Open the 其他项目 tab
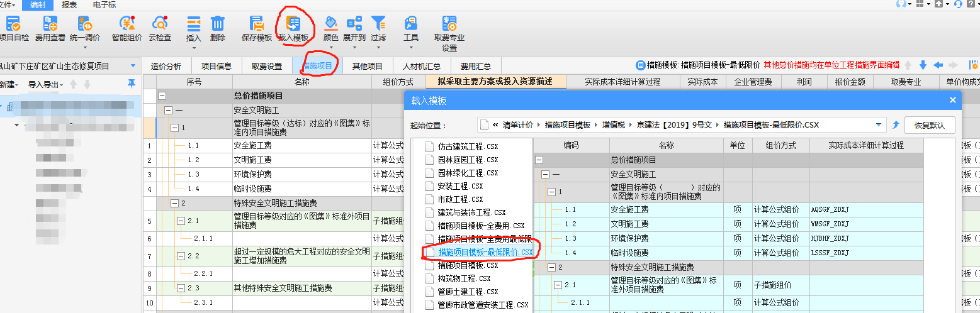980x313 pixels. point(368,66)
